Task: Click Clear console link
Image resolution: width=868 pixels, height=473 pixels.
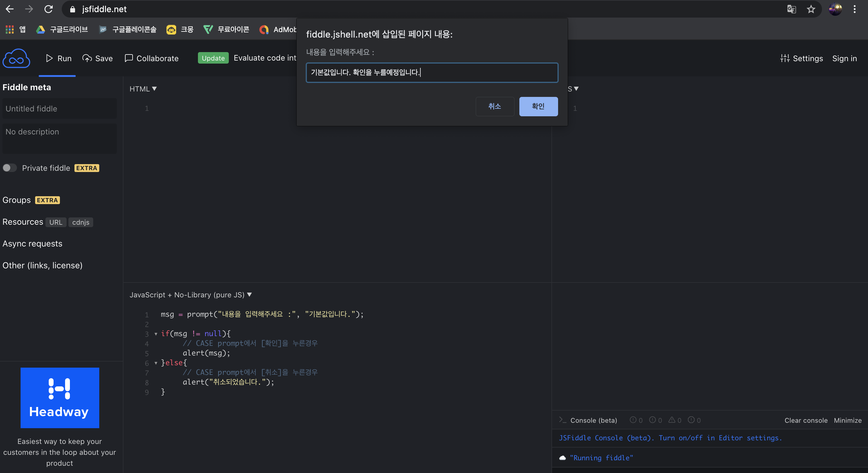Action: click(x=806, y=420)
